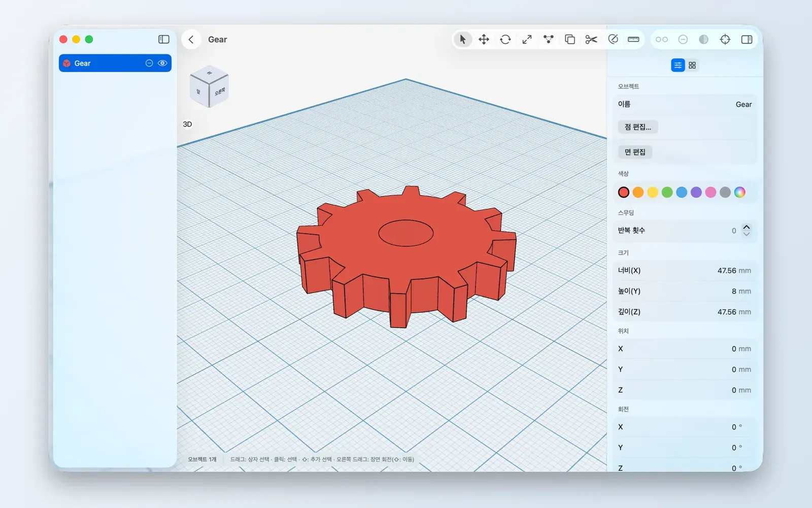
Task: Edit the 이름 field showing Gear
Action: point(685,104)
